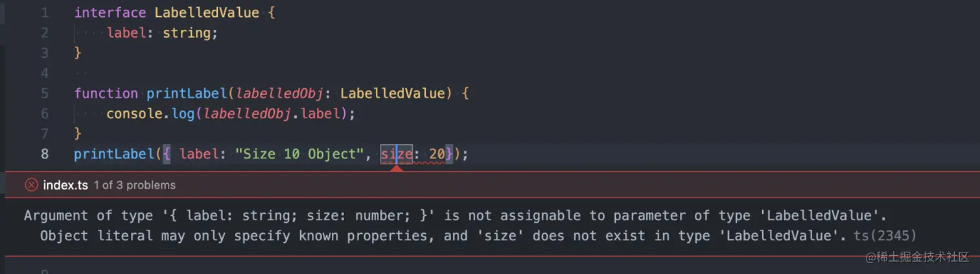The image size is (980, 274).
Task: Click the index.ts file name in error panel
Action: [x=65, y=185]
